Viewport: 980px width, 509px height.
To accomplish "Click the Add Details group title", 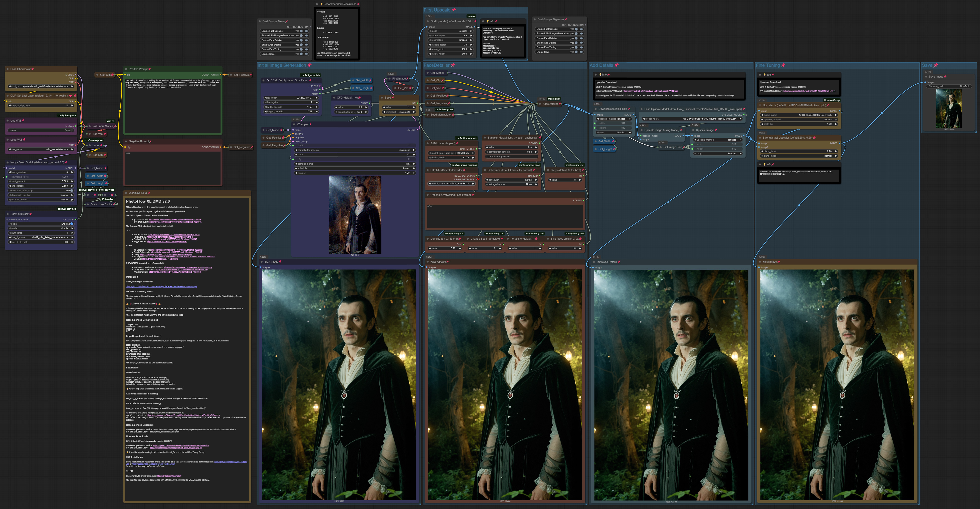I will point(601,65).
